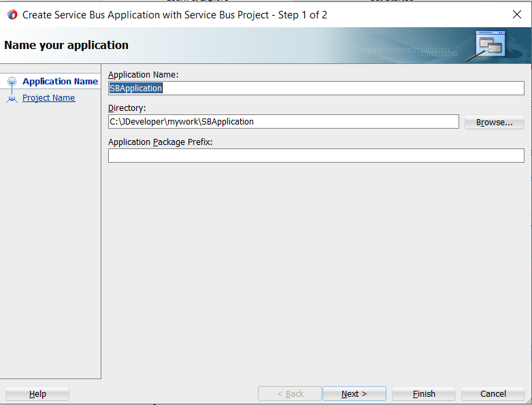532x405 pixels.
Task: Go to next step with Next
Action: (354, 394)
